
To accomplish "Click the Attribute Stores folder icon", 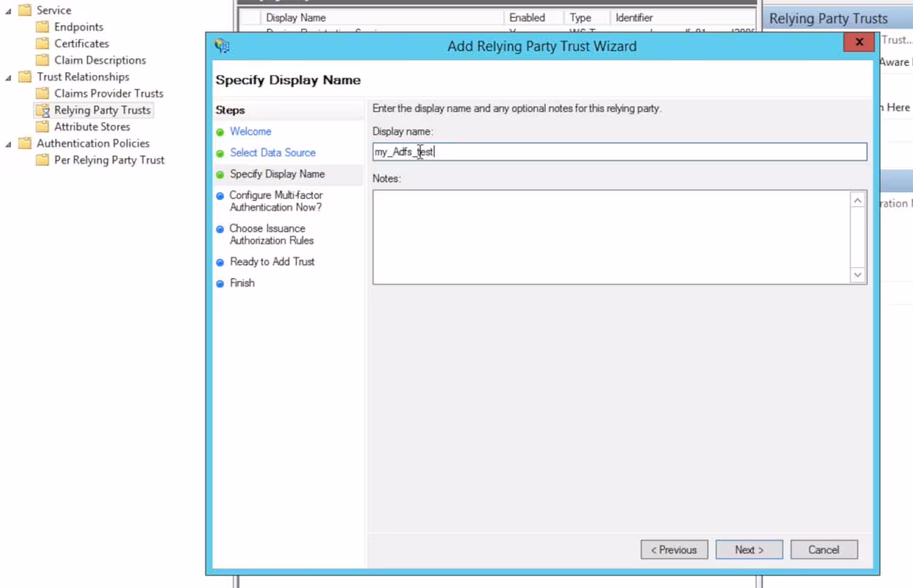I will 42,127.
